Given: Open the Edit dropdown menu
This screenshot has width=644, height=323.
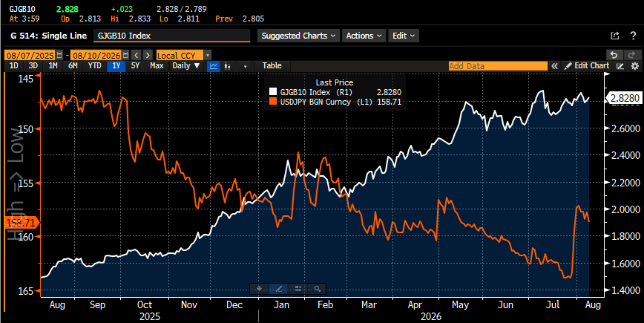Looking at the screenshot, I should pyautogui.click(x=404, y=36).
